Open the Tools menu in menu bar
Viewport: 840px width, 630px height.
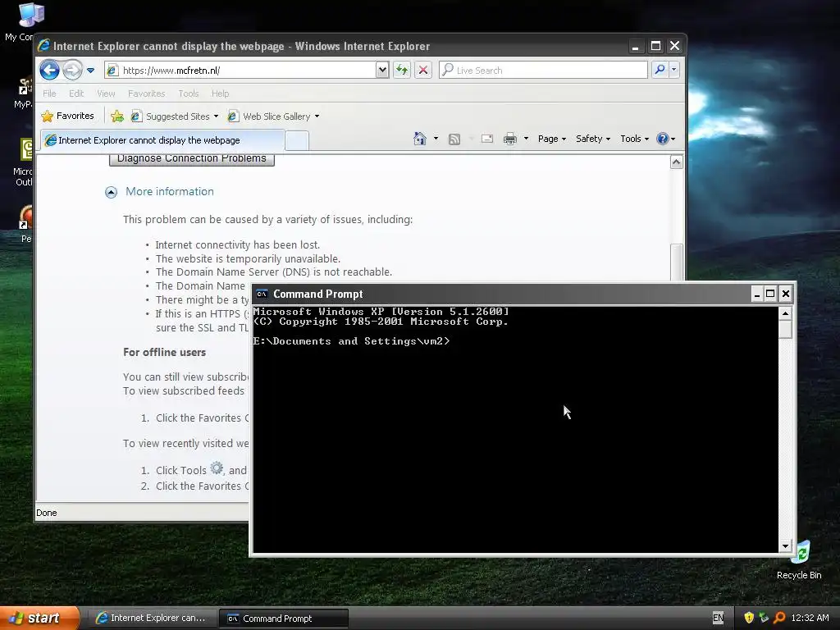[x=188, y=94]
